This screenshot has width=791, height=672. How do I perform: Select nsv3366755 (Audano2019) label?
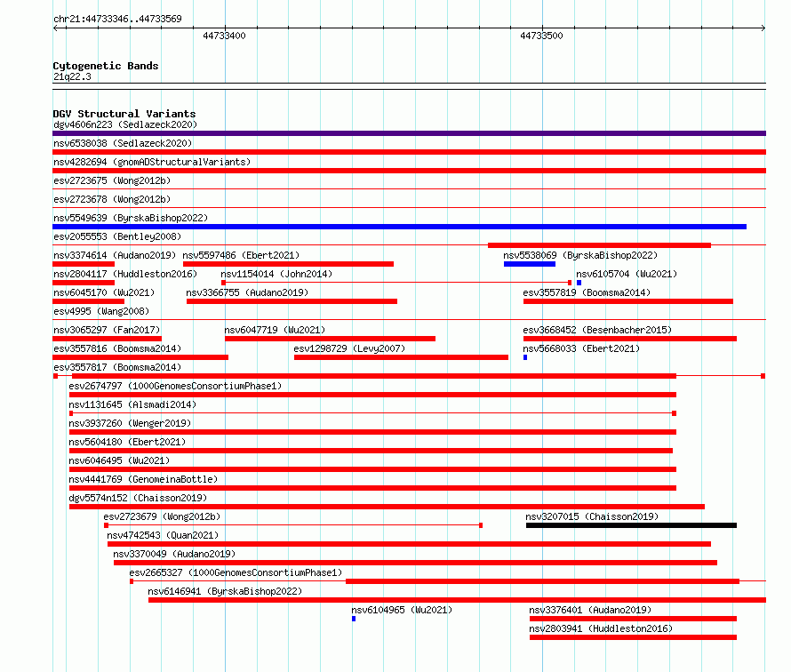[x=247, y=292]
